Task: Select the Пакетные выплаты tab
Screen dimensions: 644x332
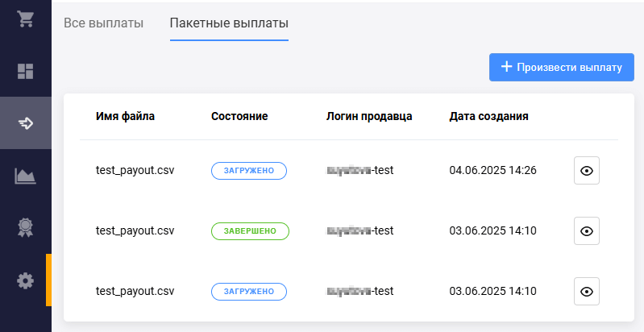Action: 229,23
